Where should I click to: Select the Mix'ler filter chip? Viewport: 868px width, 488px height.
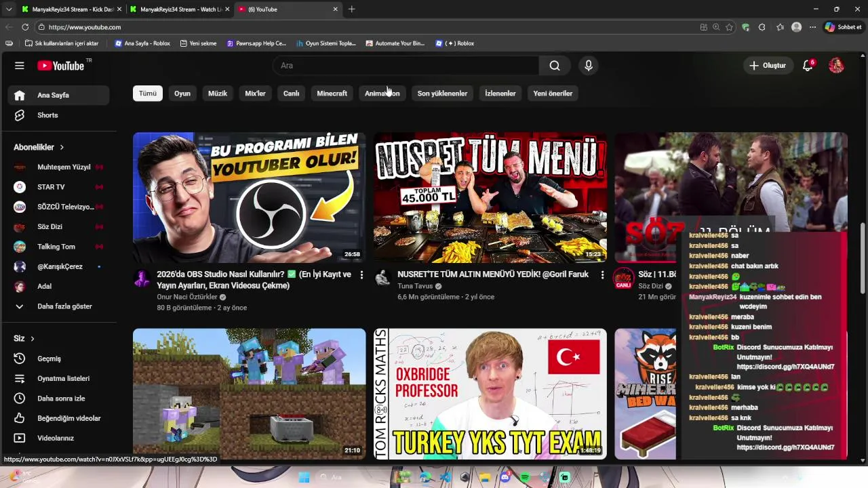pos(255,94)
